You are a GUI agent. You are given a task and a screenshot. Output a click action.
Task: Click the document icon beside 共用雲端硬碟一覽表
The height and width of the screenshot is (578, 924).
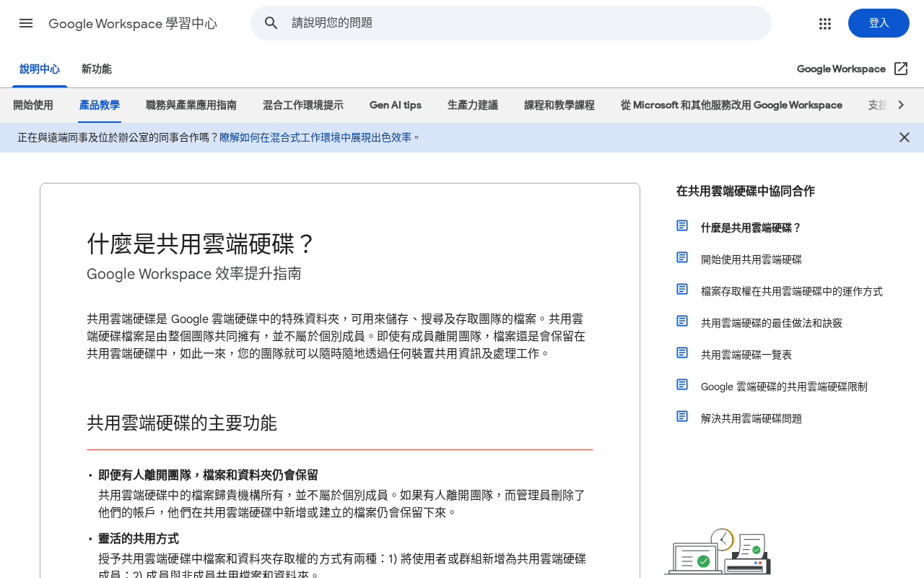(682, 353)
